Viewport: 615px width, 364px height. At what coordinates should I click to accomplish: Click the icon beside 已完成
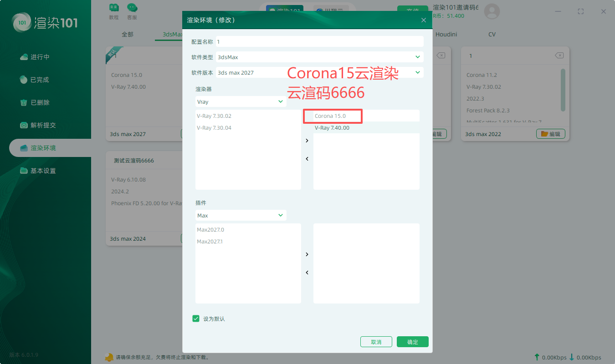[24, 80]
